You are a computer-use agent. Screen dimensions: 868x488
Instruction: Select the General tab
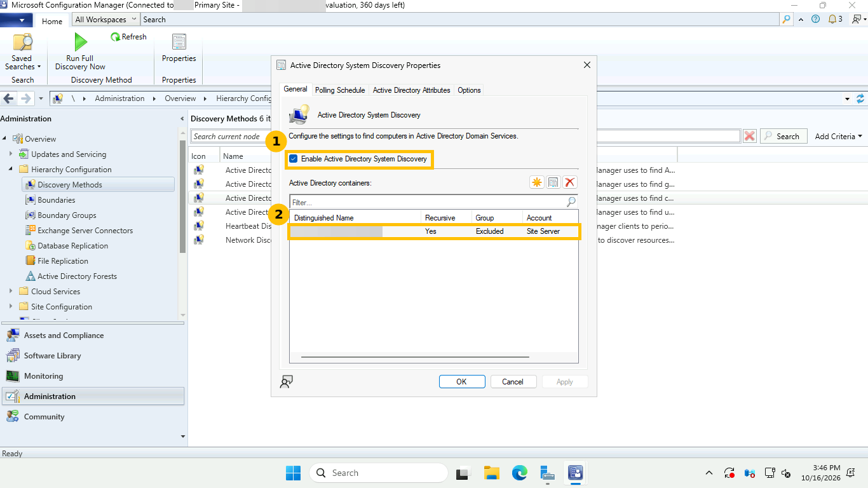tap(295, 89)
